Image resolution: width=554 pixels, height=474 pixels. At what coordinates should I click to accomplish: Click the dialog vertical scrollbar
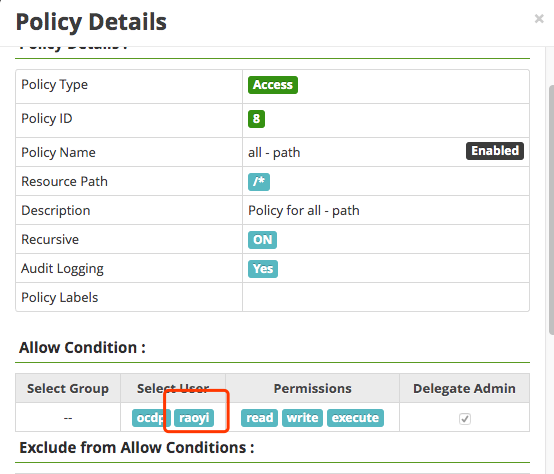click(551, 208)
